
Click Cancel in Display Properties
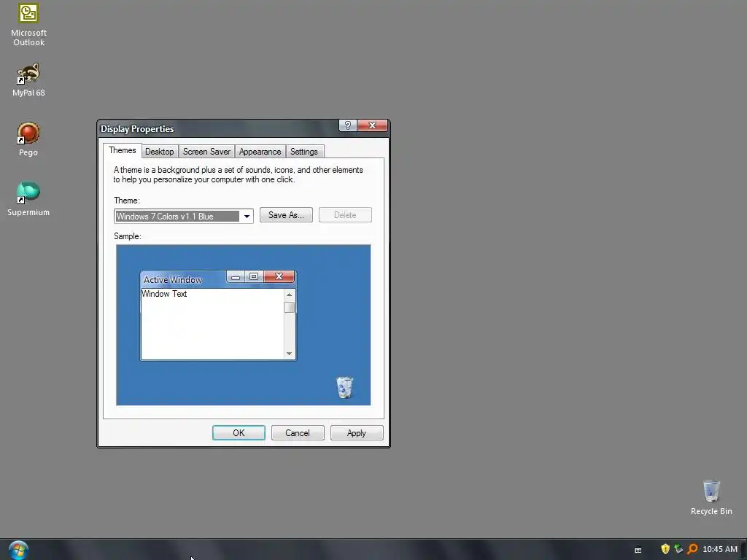[x=298, y=433]
